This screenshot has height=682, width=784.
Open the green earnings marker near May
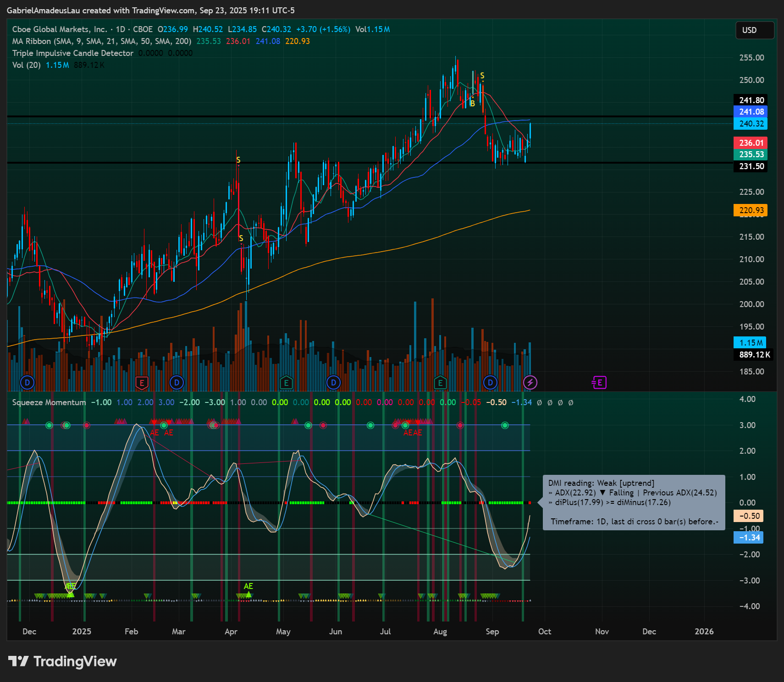(x=286, y=382)
